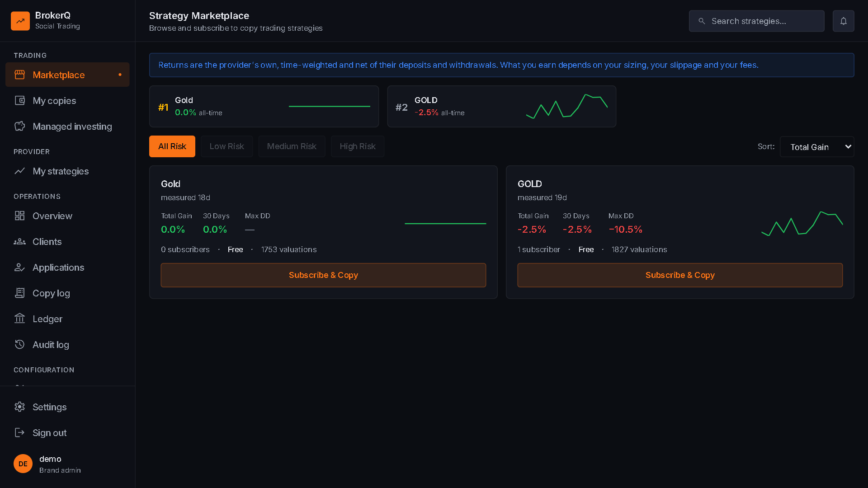Screen dimensions: 868x488
Task: Open the Audit log link
Action: click(x=67, y=344)
